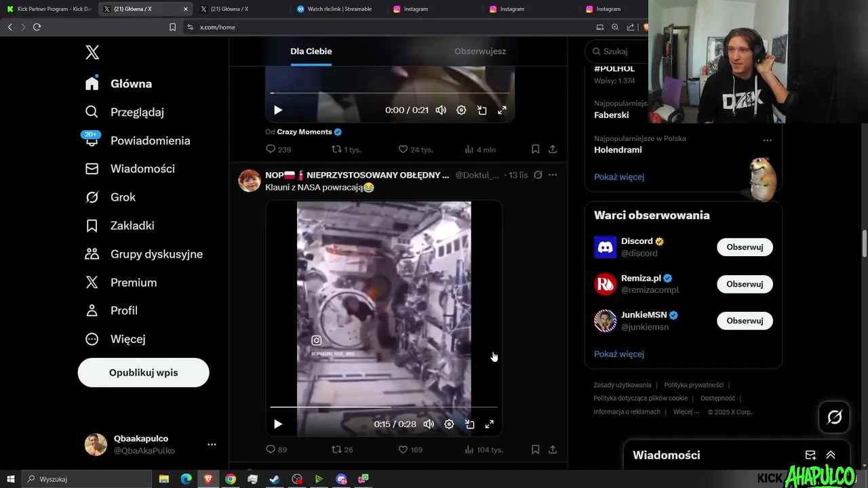
Task: Open settings of Crazy Moments video
Action: 461,110
